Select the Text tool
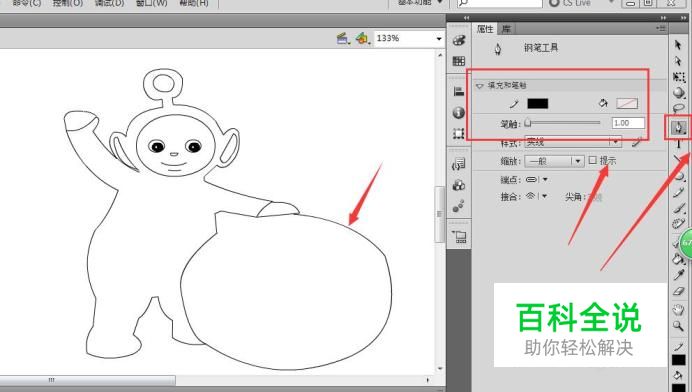 coord(679,143)
